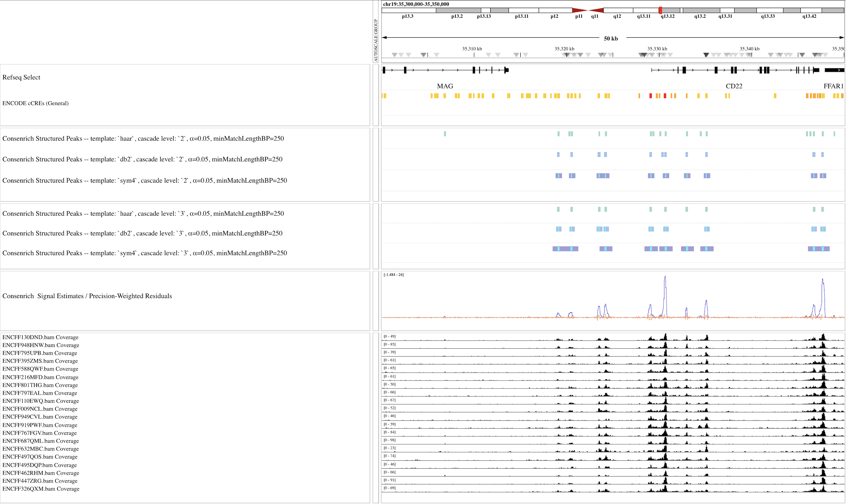The width and height of the screenshot is (846, 504).
Task: Click the right arrowhead of the 50 kb scale
Action: click(x=842, y=37)
